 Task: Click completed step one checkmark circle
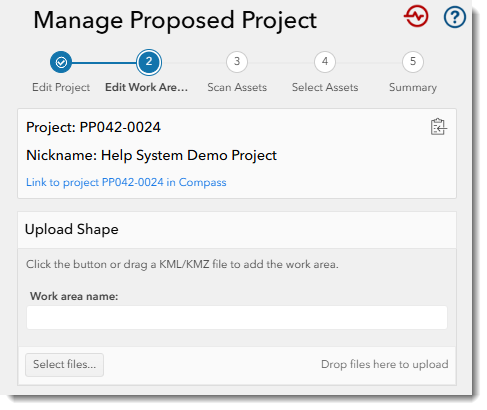61,62
